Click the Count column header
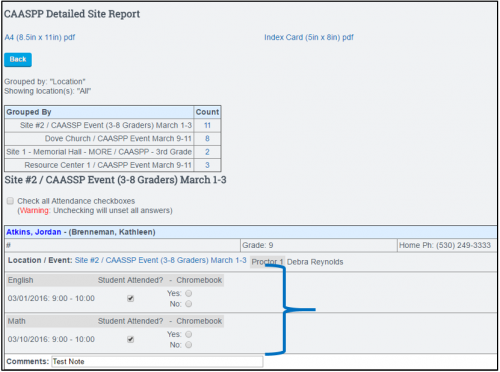This screenshot has width=500, height=372. coord(207,112)
